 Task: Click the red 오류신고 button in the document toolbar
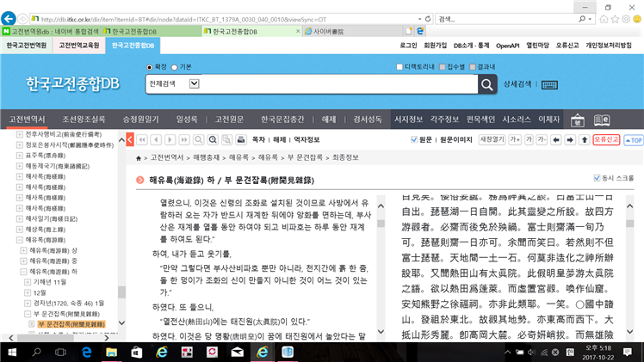[x=606, y=140]
